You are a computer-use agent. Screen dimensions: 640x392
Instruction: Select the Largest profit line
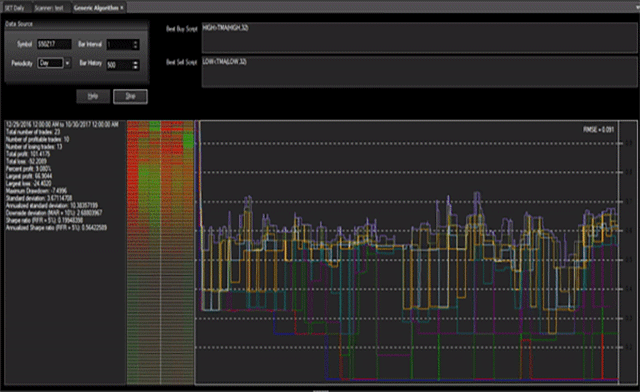coord(29,176)
